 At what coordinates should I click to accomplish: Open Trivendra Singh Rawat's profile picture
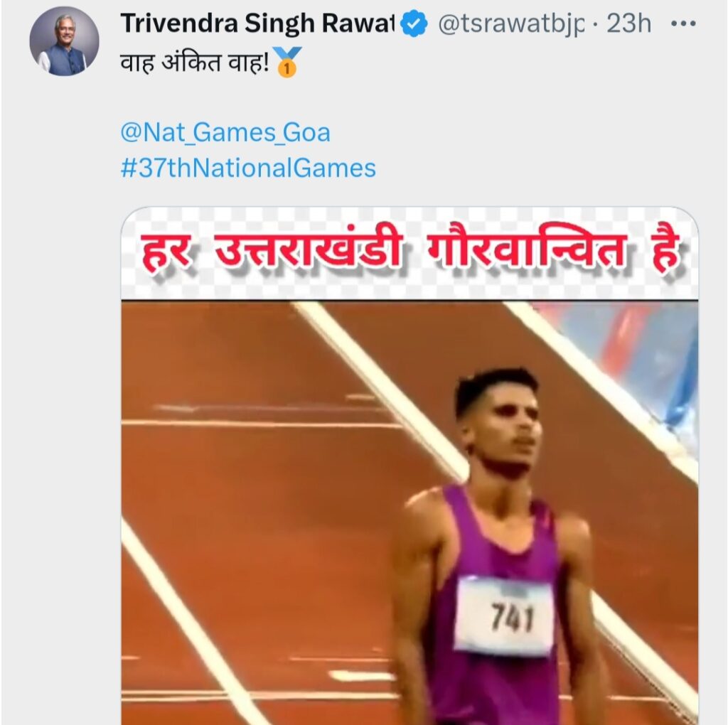(64, 41)
